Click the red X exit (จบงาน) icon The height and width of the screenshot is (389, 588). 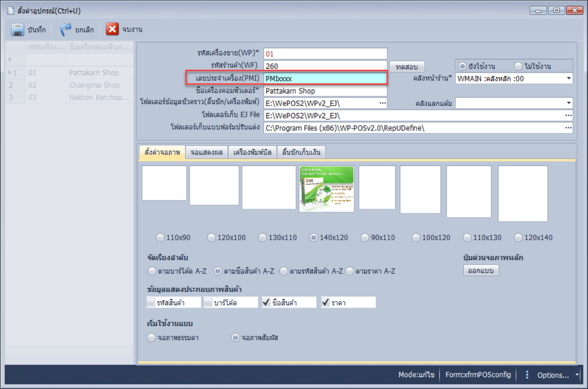click(x=112, y=30)
